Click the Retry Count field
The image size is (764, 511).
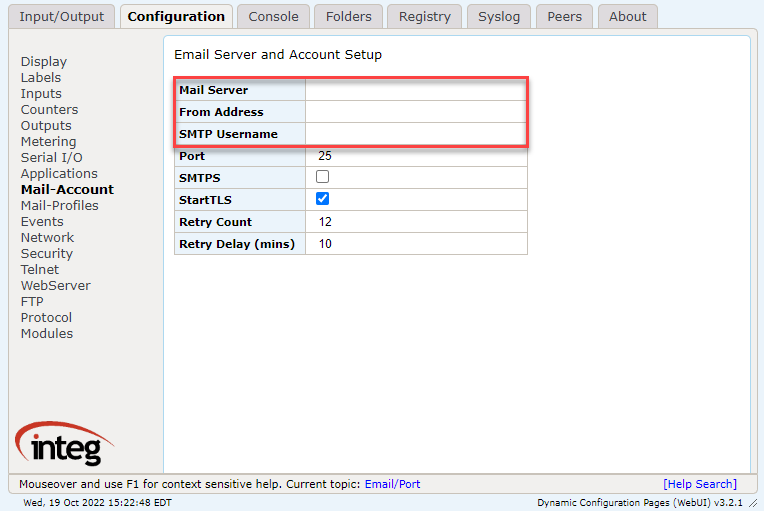(x=415, y=222)
